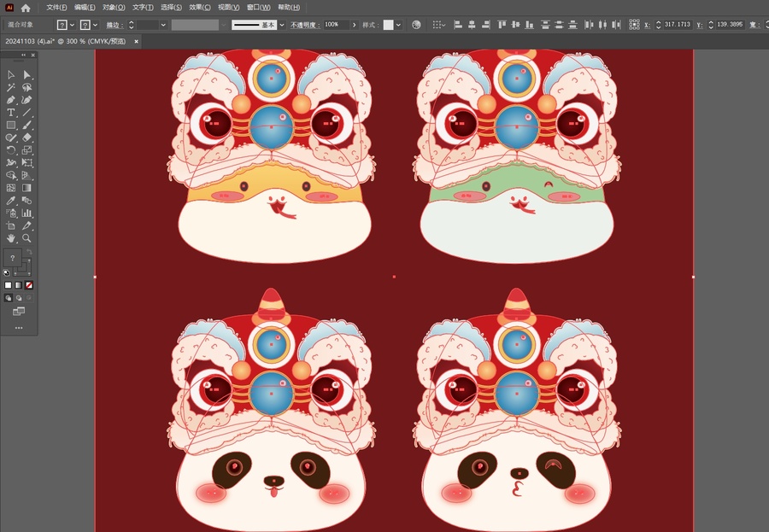Screen dimensions: 769x532
Task: Open the 编辑(E) menu
Action: pos(85,8)
